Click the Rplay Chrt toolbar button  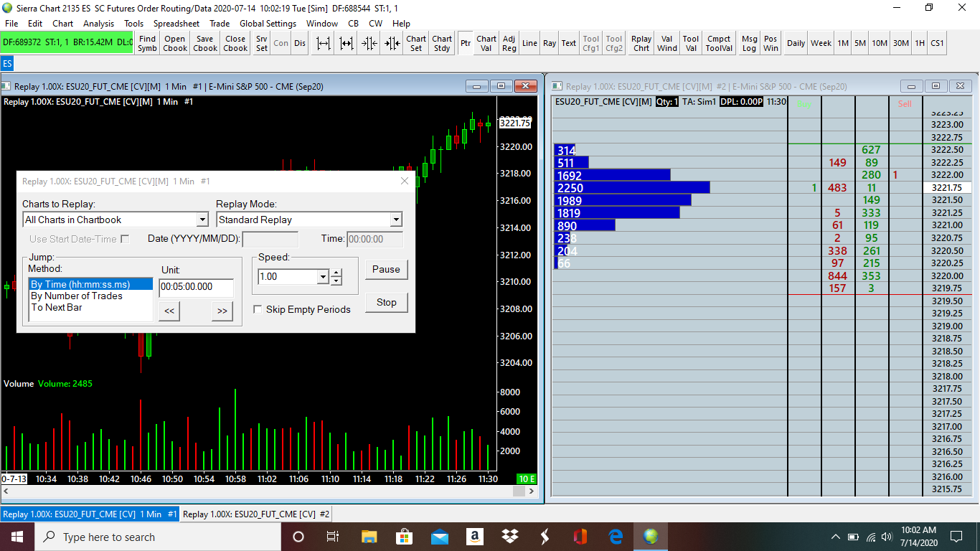[641, 43]
